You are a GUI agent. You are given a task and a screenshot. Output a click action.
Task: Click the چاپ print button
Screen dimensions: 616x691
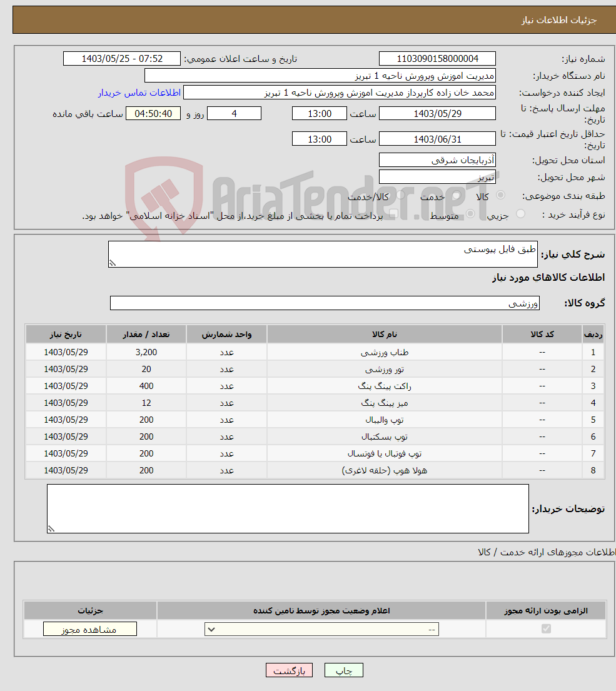pyautogui.click(x=344, y=670)
